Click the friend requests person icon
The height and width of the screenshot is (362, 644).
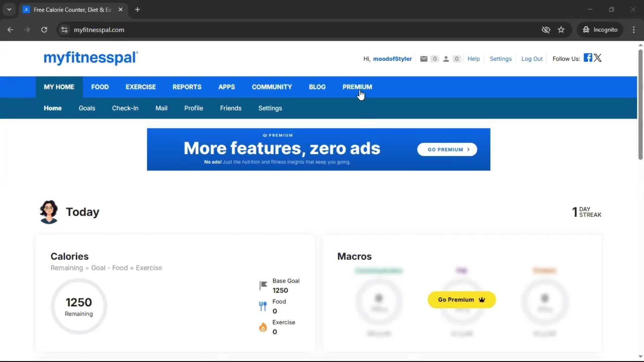(446, 59)
